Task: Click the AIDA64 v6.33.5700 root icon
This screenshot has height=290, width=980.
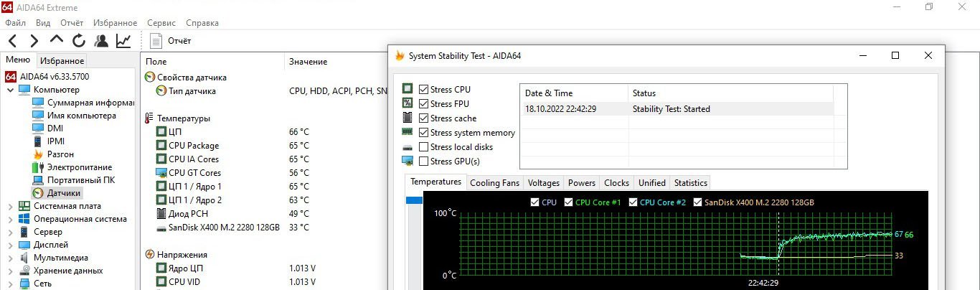Action: (11, 76)
